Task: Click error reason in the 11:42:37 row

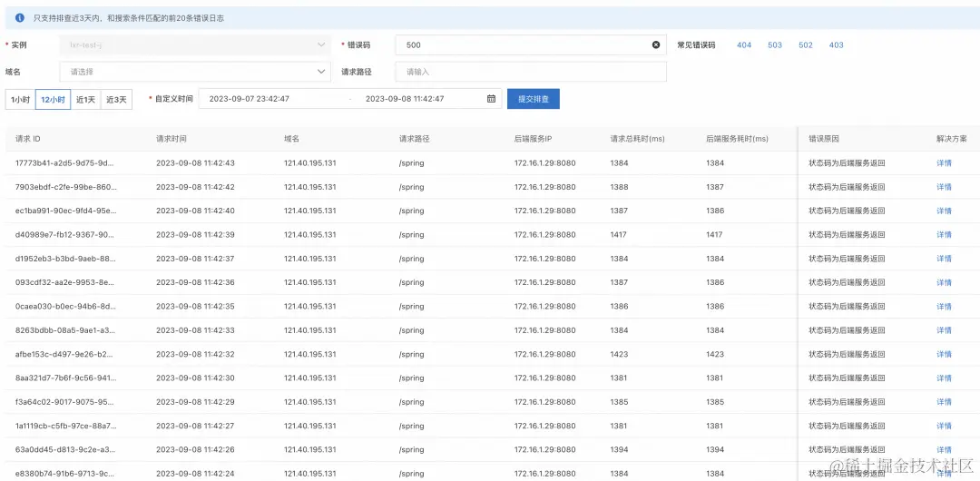Action: [x=847, y=259]
